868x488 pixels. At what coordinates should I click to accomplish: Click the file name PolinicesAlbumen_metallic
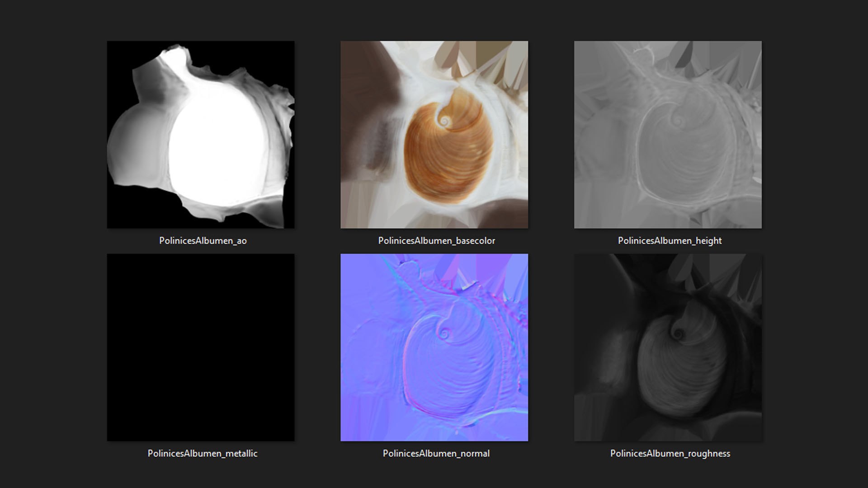203,453
